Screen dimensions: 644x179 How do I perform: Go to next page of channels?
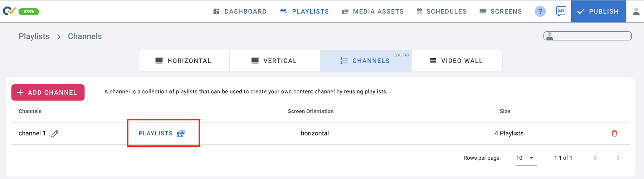[x=618, y=158]
